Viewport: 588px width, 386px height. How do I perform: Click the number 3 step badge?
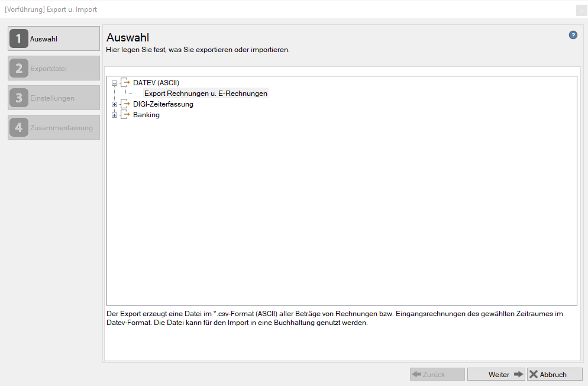coord(19,98)
